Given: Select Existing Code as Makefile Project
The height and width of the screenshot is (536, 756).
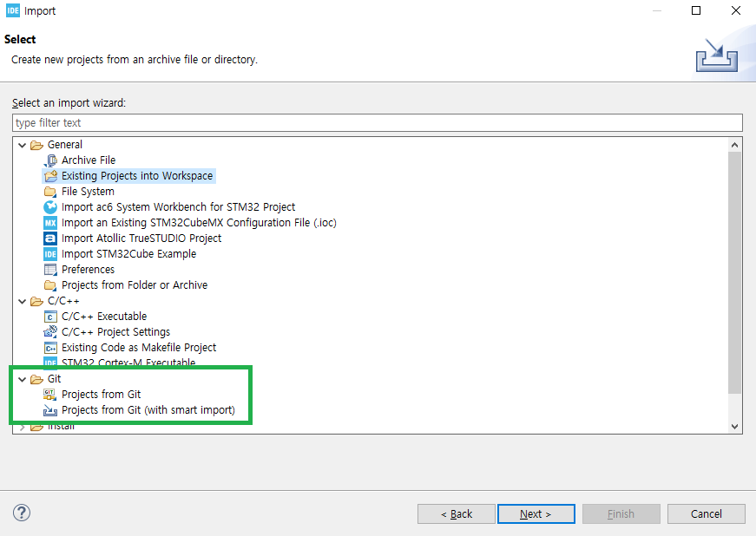Looking at the screenshot, I should [x=139, y=348].
